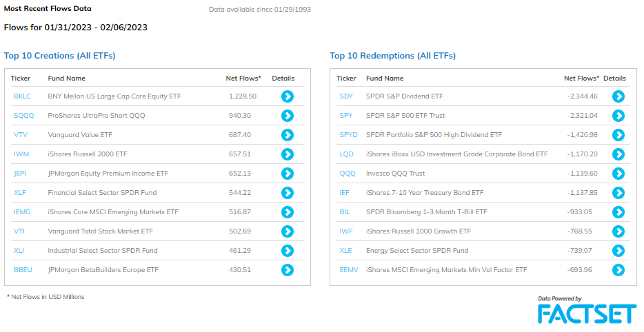Image resolution: width=644 pixels, height=332 pixels.
Task: Open the XLI ticker link
Action: click(19, 251)
